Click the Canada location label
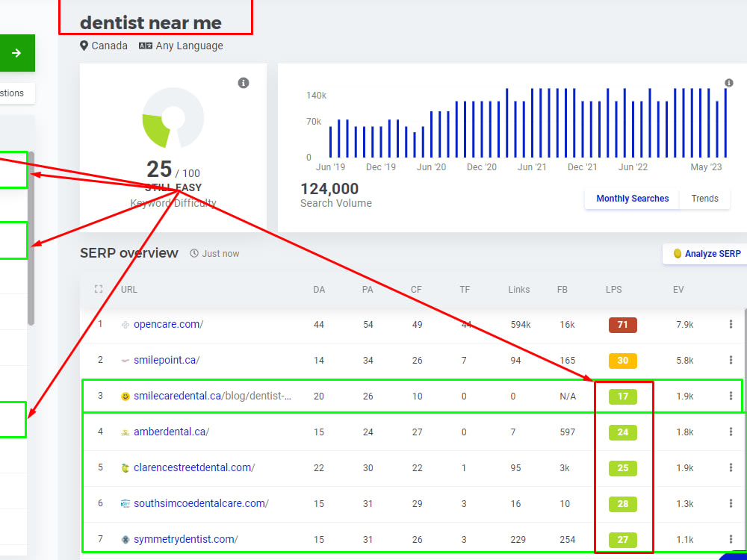 point(110,46)
